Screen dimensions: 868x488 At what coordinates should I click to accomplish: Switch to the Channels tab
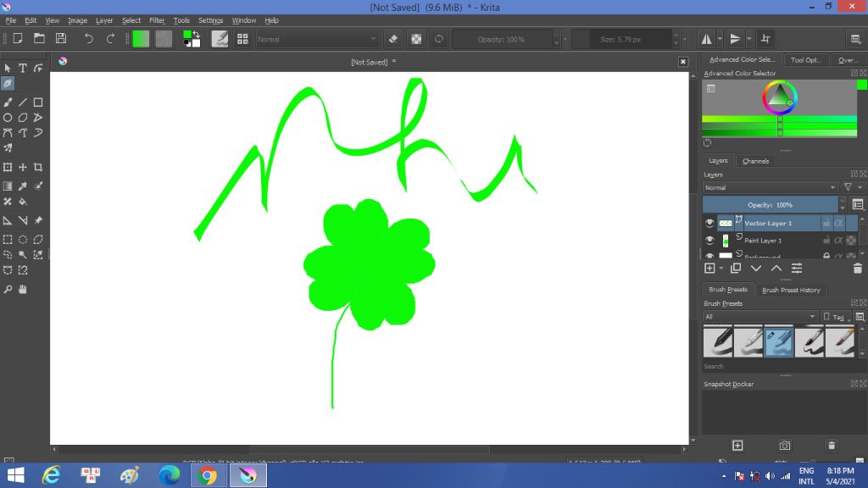tap(755, 161)
